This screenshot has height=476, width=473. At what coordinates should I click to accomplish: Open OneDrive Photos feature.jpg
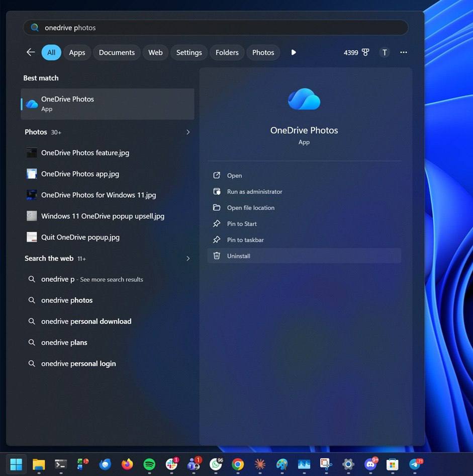[x=108, y=152]
